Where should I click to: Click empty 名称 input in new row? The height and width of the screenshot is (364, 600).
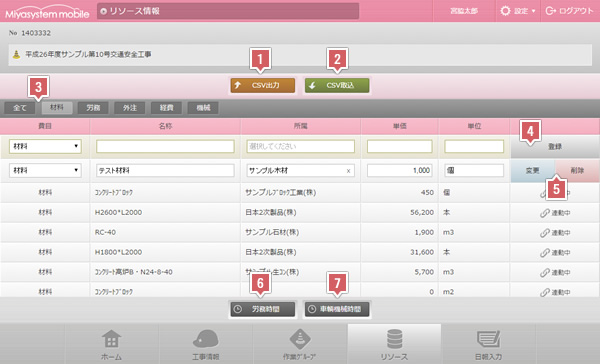click(x=165, y=146)
